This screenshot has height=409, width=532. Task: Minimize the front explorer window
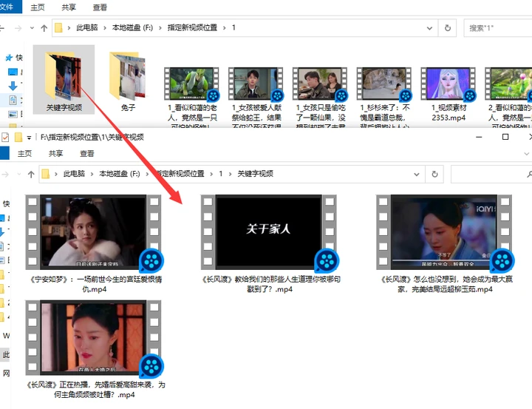[479, 137]
